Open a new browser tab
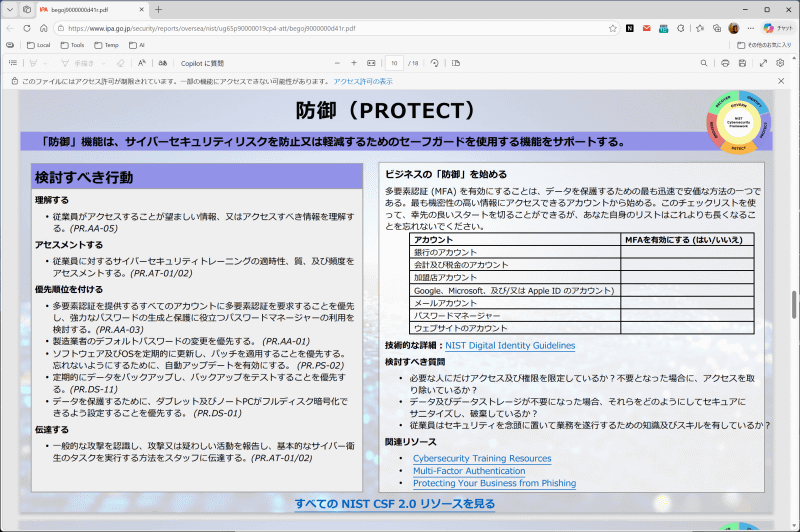The image size is (800, 532). point(158,9)
